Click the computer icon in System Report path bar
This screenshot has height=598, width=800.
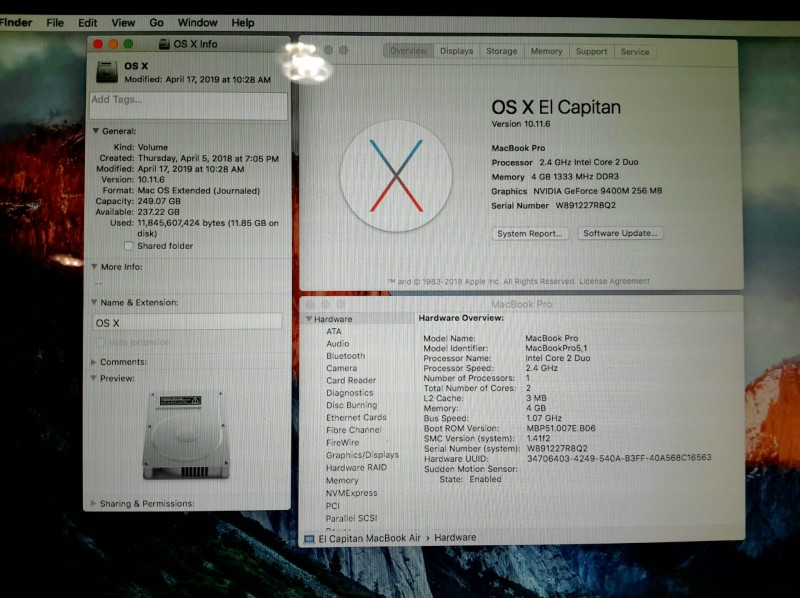coord(309,539)
